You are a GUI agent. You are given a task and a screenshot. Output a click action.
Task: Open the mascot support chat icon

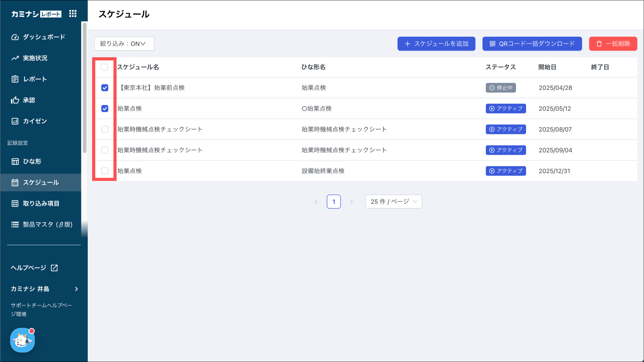tap(22, 340)
